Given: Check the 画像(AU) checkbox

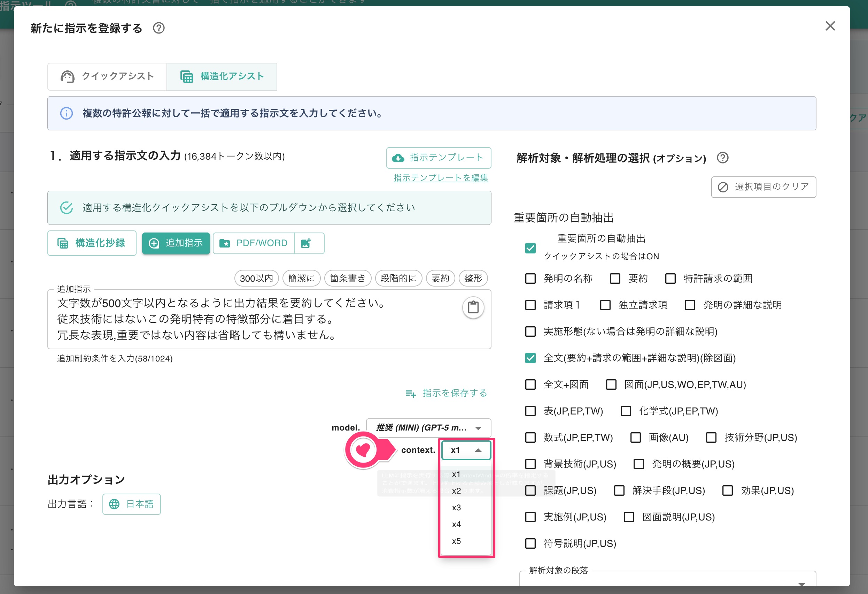Looking at the screenshot, I should tap(635, 438).
